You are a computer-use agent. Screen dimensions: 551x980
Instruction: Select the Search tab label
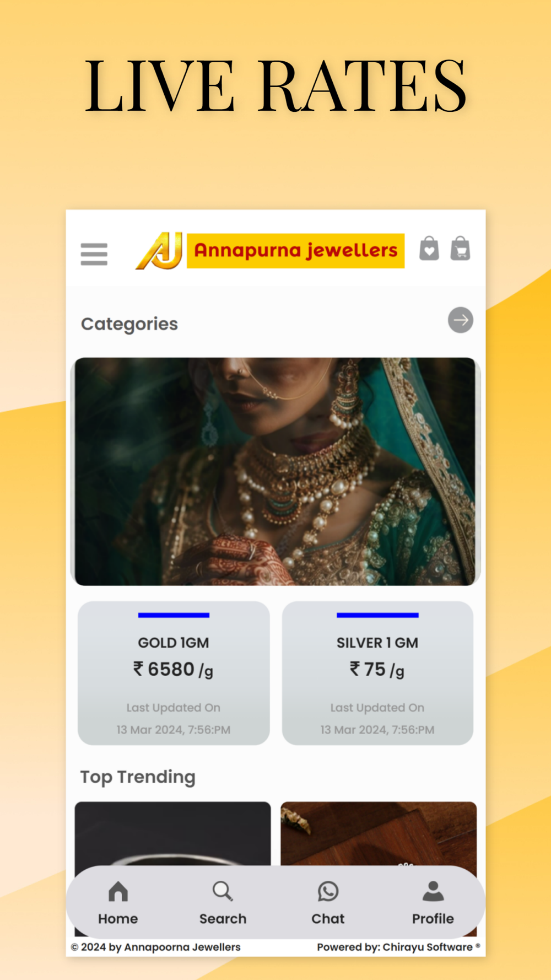coord(223,919)
